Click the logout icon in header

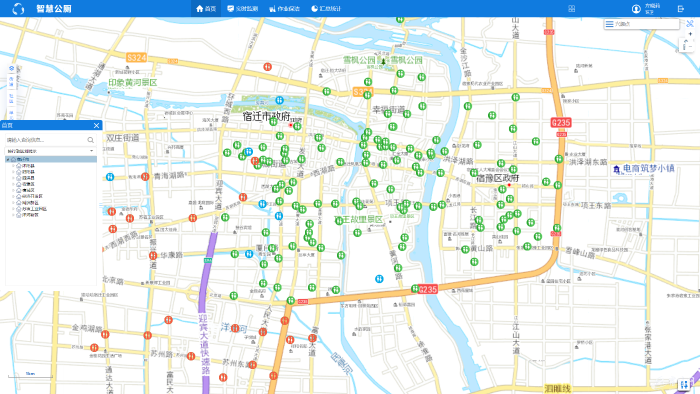point(681,8)
